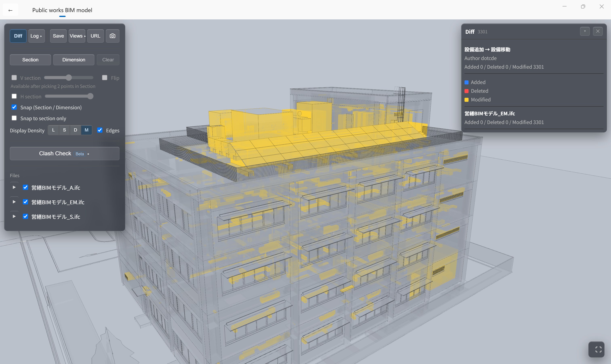Select display density M

[x=87, y=130]
